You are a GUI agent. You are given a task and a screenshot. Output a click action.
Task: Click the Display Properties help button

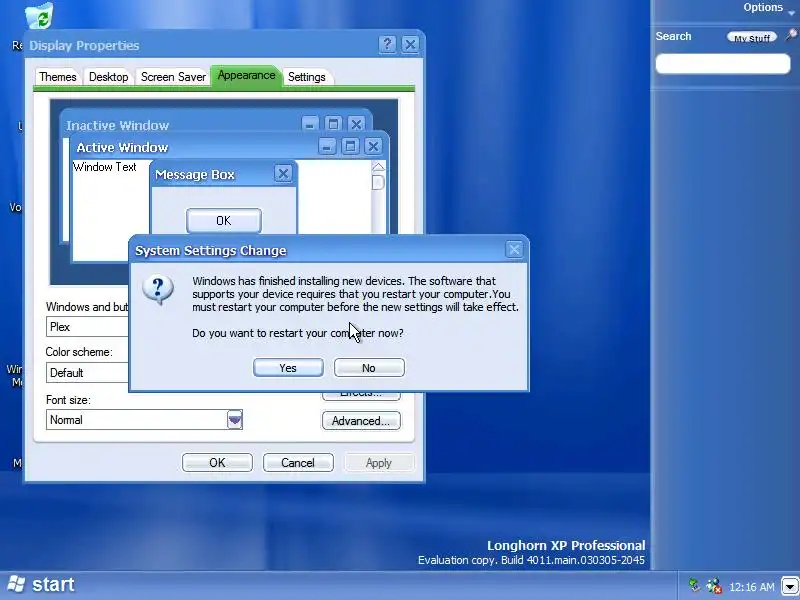(x=387, y=44)
